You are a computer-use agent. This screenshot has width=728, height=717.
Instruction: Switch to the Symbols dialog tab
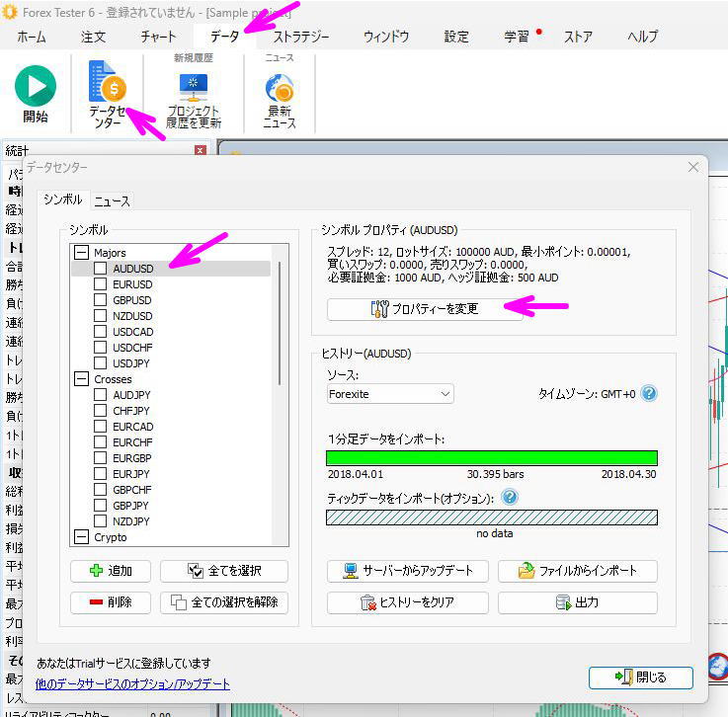[63, 199]
